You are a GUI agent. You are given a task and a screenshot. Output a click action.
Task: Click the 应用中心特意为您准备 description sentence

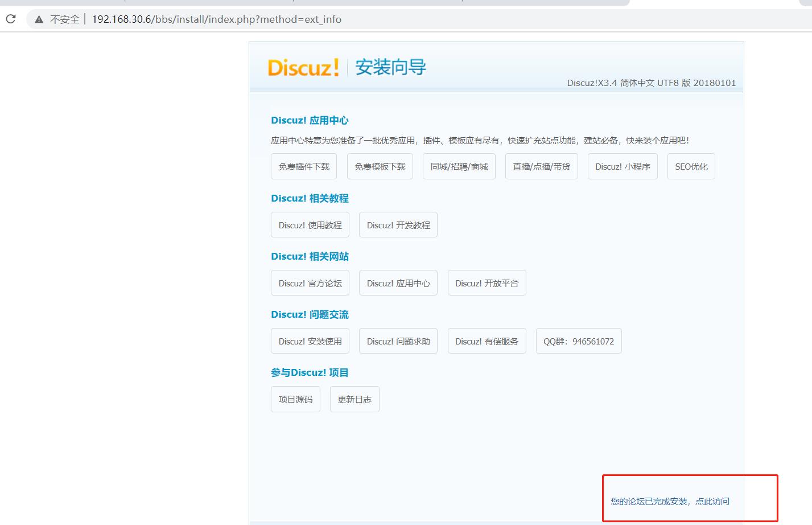click(480, 140)
